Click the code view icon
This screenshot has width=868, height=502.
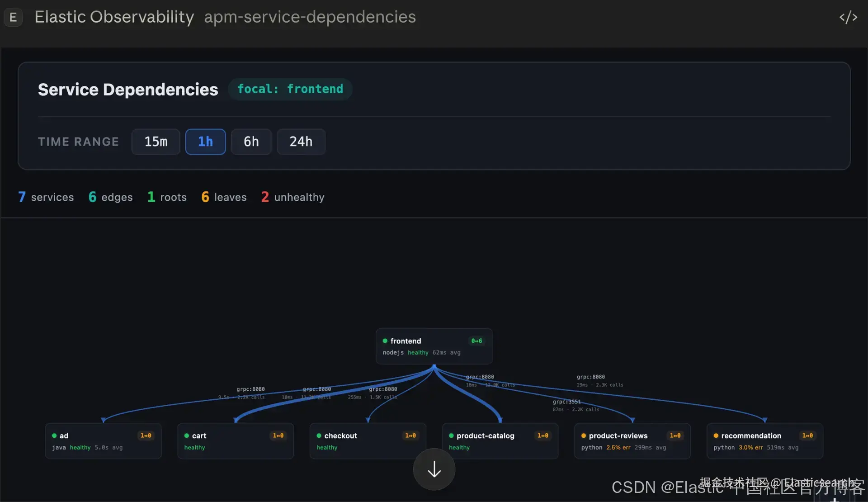point(848,17)
